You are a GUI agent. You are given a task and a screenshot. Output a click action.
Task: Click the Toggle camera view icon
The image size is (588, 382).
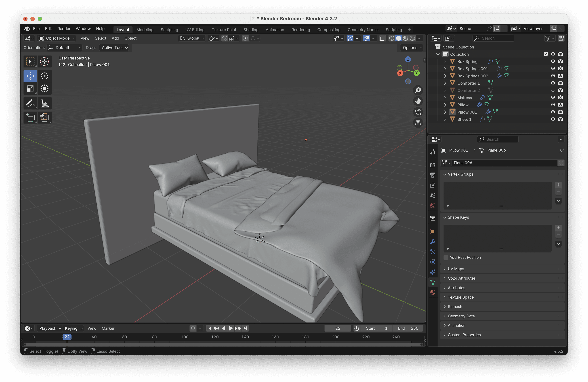[x=418, y=112]
